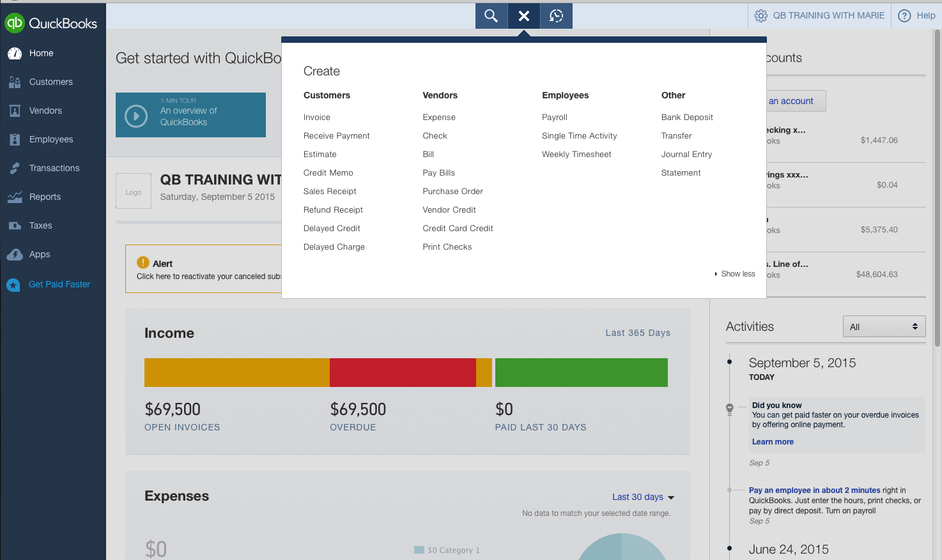The image size is (942, 560).
Task: Click the an account button
Action: coord(796,101)
